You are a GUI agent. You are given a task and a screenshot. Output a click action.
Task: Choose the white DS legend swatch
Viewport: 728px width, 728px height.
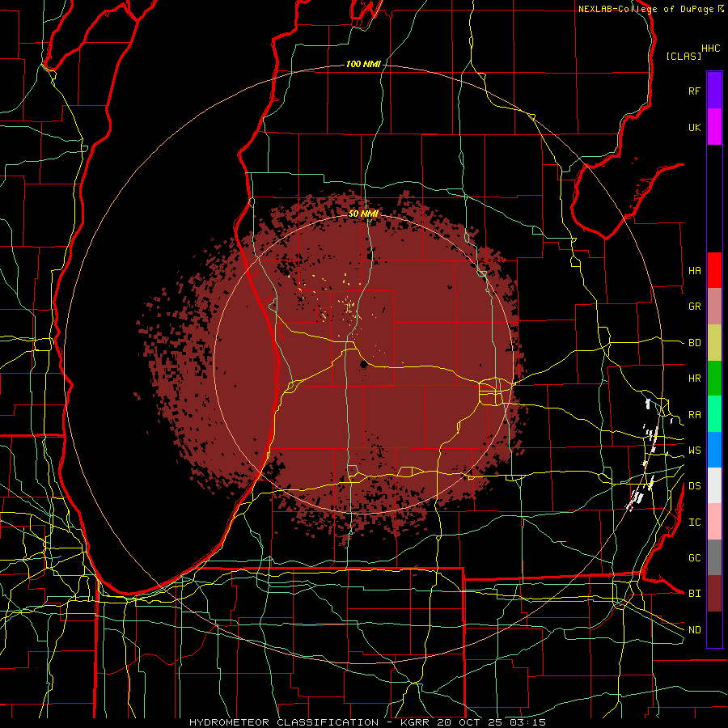pyautogui.click(x=714, y=485)
